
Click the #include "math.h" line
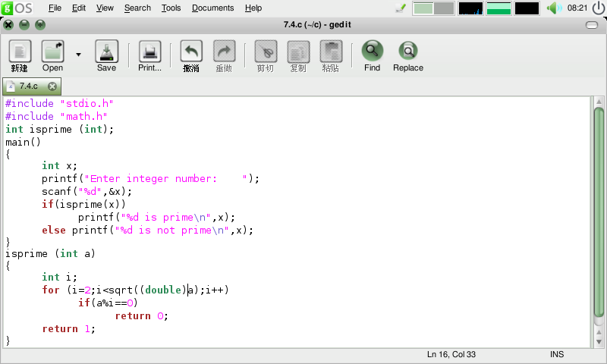point(56,117)
